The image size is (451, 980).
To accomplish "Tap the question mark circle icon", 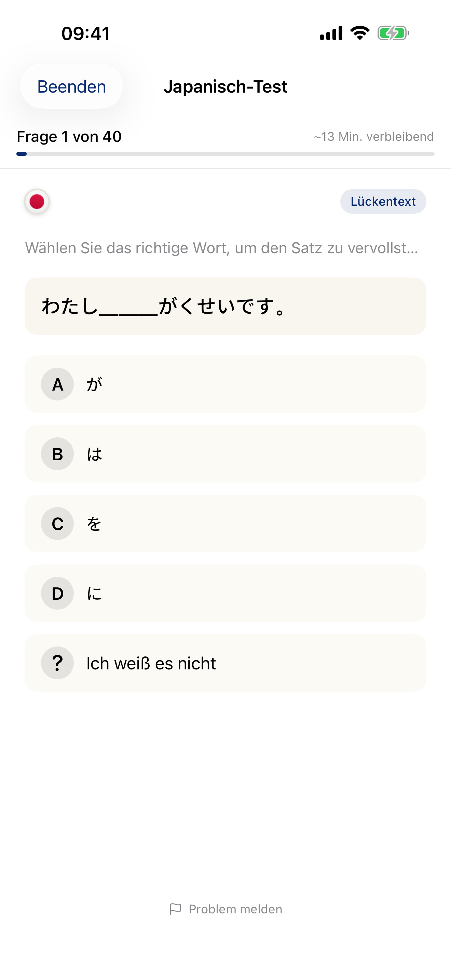I will pyautogui.click(x=57, y=663).
